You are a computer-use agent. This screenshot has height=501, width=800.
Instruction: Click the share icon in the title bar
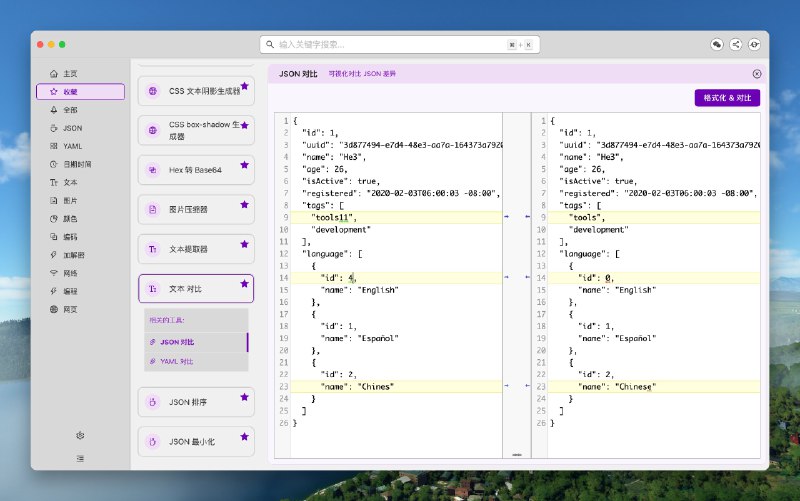click(x=736, y=45)
